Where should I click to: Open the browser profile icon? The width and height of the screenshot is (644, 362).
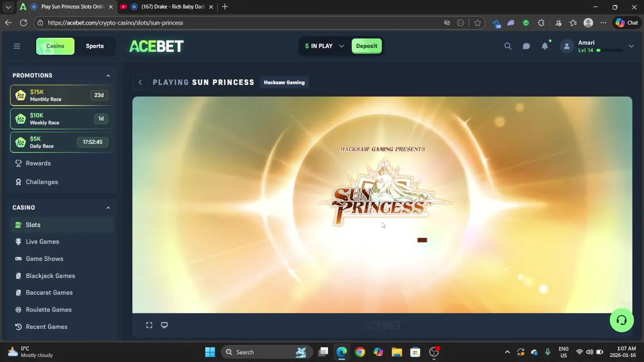tap(588, 23)
